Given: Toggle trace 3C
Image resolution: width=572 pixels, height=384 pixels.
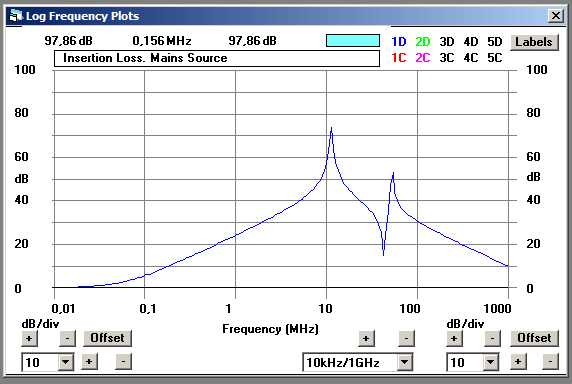Looking at the screenshot, I should tap(447, 58).
